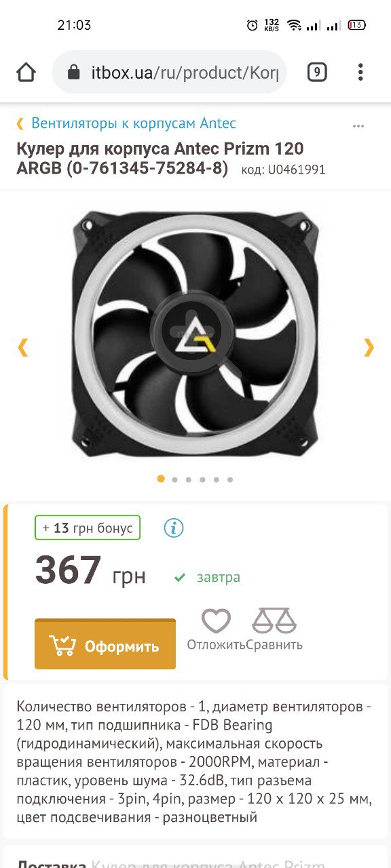Tap the lock icon in the address bar
Viewport: 391px width, 868px height.
[76, 72]
